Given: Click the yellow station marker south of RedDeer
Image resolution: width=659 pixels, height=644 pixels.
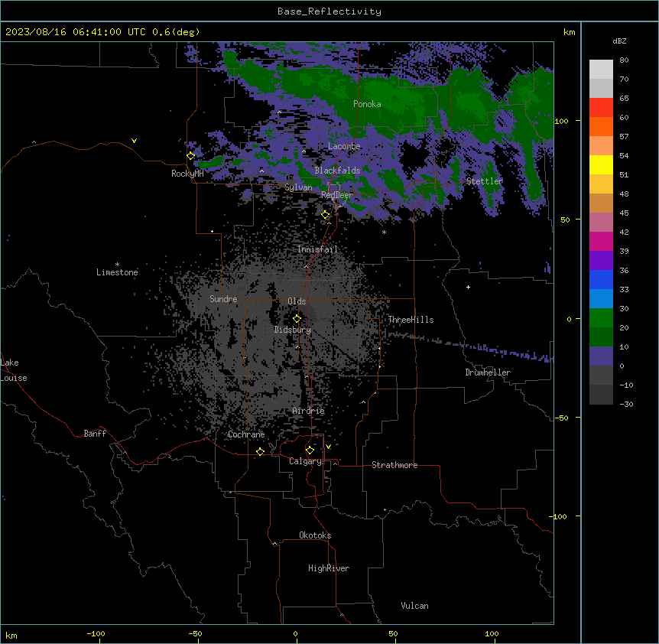Looking at the screenshot, I should tap(326, 215).
